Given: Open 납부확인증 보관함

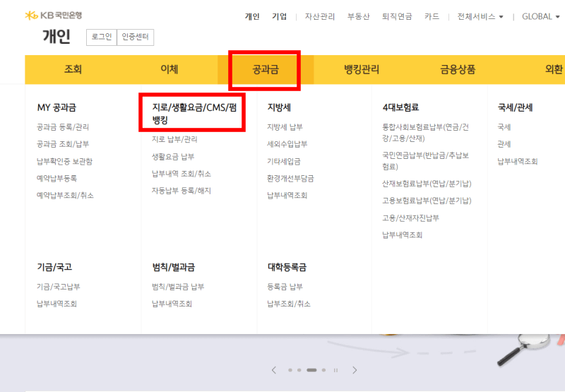Looking at the screenshot, I should pyautogui.click(x=64, y=161).
